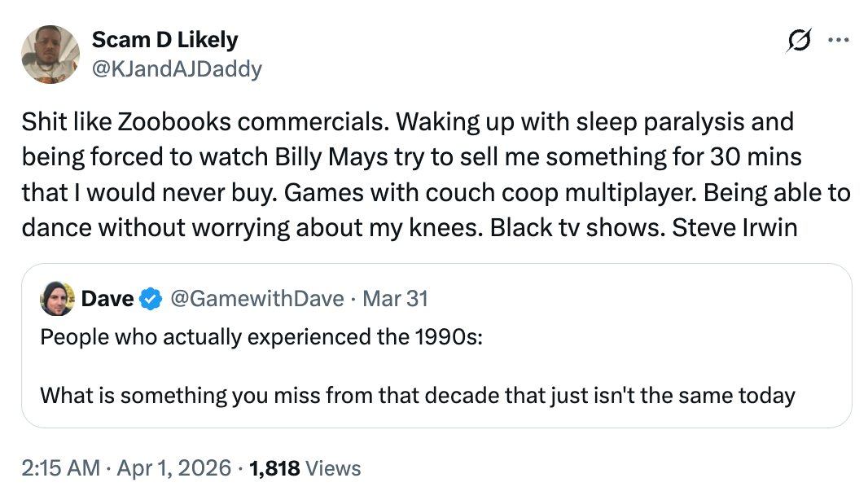
Task: Click the Scam D Likely display name
Action: tap(164, 39)
